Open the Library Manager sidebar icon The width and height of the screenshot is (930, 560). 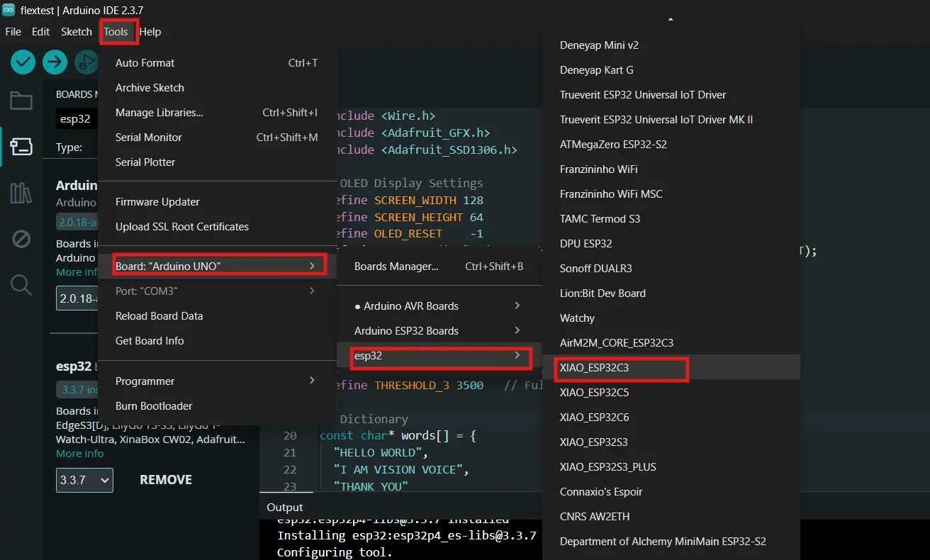pyautogui.click(x=21, y=193)
